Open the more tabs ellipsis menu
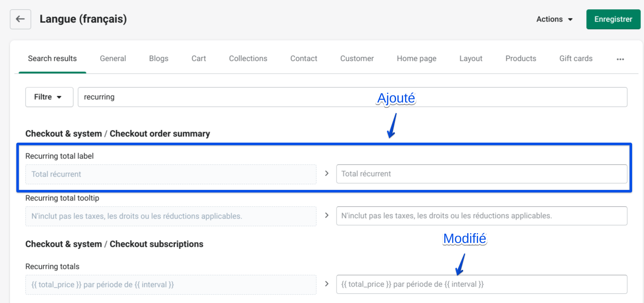 [620, 59]
